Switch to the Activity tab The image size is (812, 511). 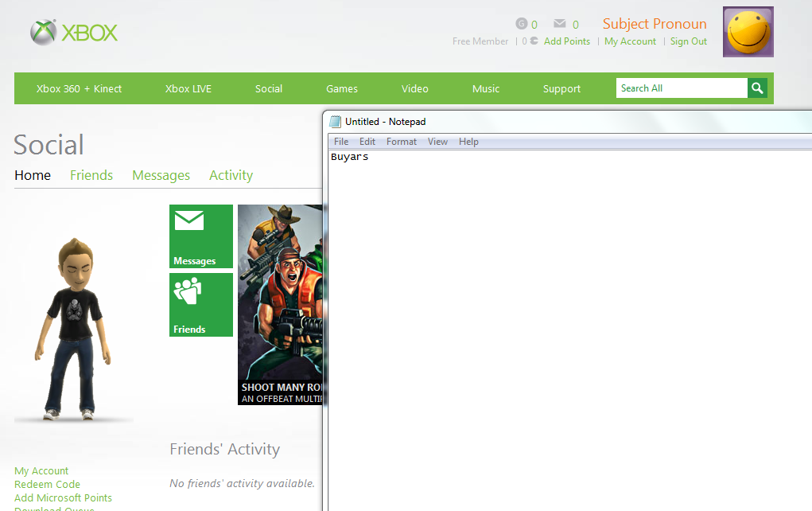231,176
